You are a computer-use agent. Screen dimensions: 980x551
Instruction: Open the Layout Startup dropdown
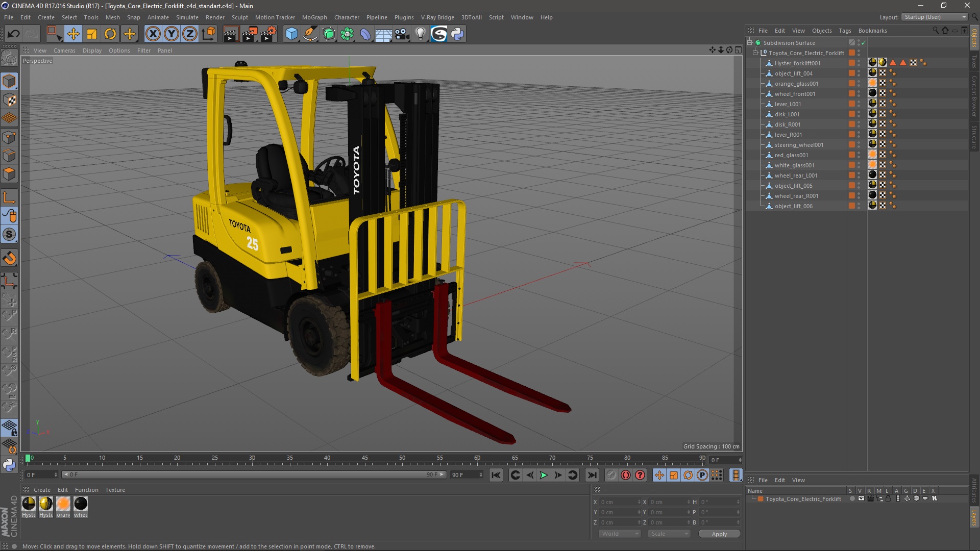(x=935, y=17)
